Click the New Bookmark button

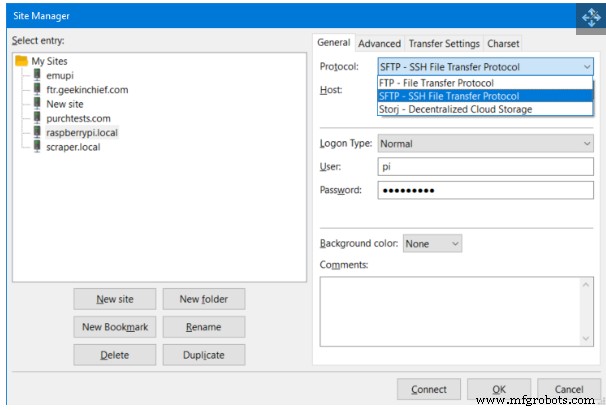click(x=115, y=327)
